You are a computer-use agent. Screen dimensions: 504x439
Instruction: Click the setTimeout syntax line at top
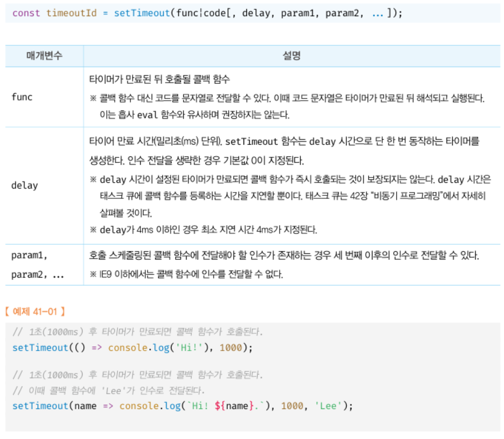coord(207,13)
